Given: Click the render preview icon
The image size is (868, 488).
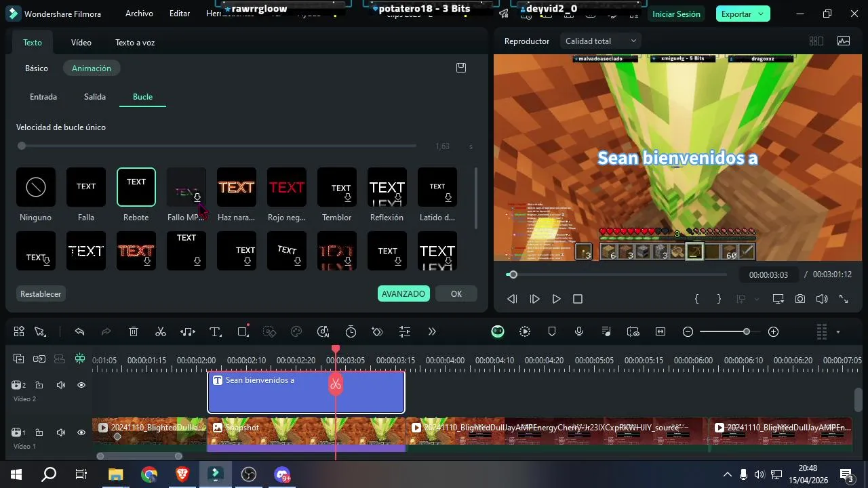Looking at the screenshot, I should [x=525, y=331].
